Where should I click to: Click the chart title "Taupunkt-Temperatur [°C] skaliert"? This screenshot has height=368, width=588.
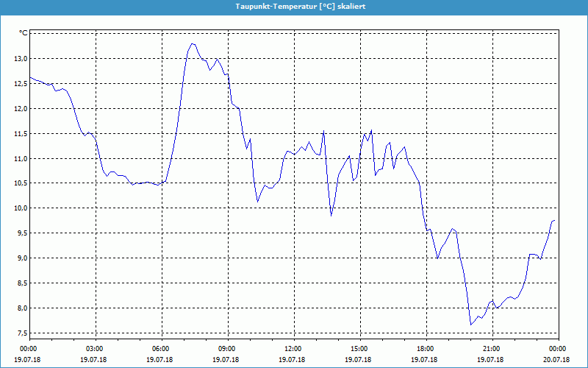[x=294, y=6]
